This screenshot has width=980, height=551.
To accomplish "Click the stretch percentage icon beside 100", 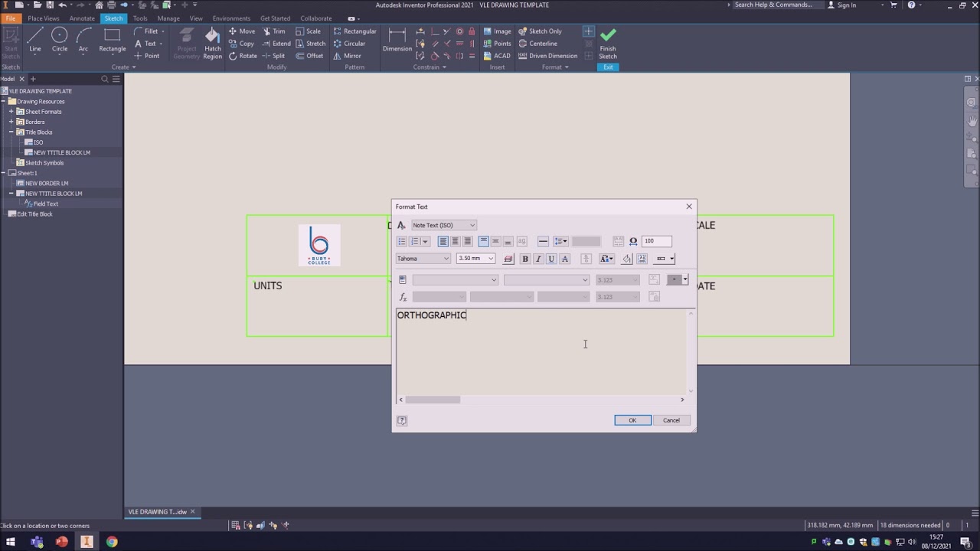I will 633,241.
